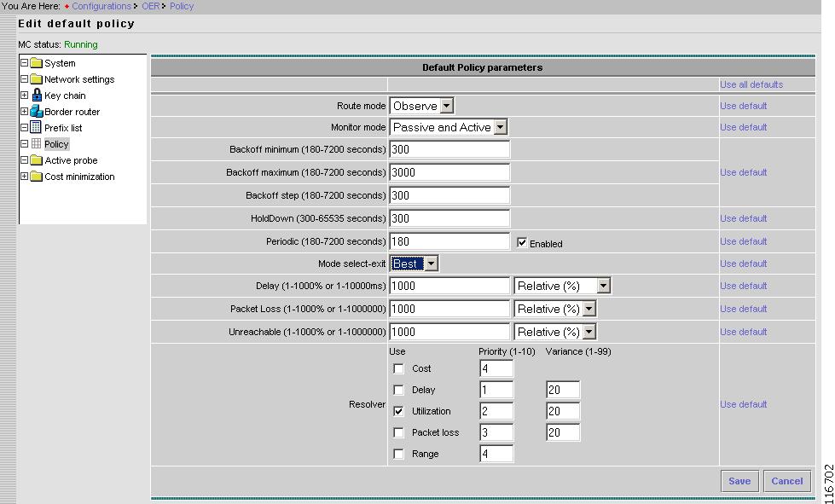This screenshot has width=835, height=504.
Task: Collapse the Prefix list tree node
Action: pyautogui.click(x=24, y=128)
